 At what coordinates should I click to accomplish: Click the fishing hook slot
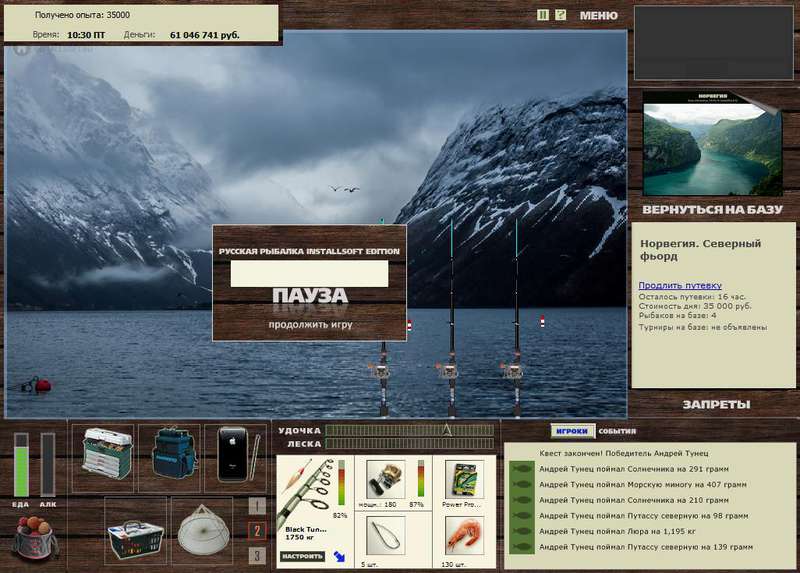click(386, 535)
